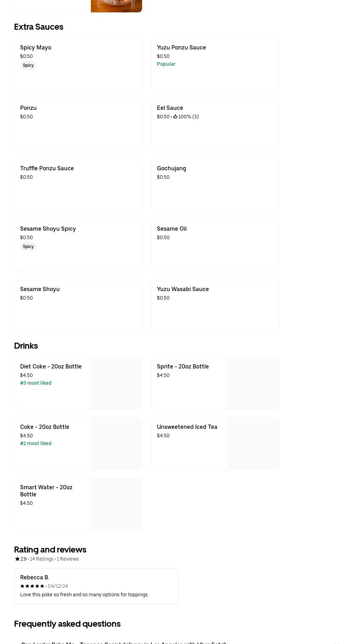Open the Unsweetened Iced Tea item
Screen dimensions: 362x644
coord(189,443)
